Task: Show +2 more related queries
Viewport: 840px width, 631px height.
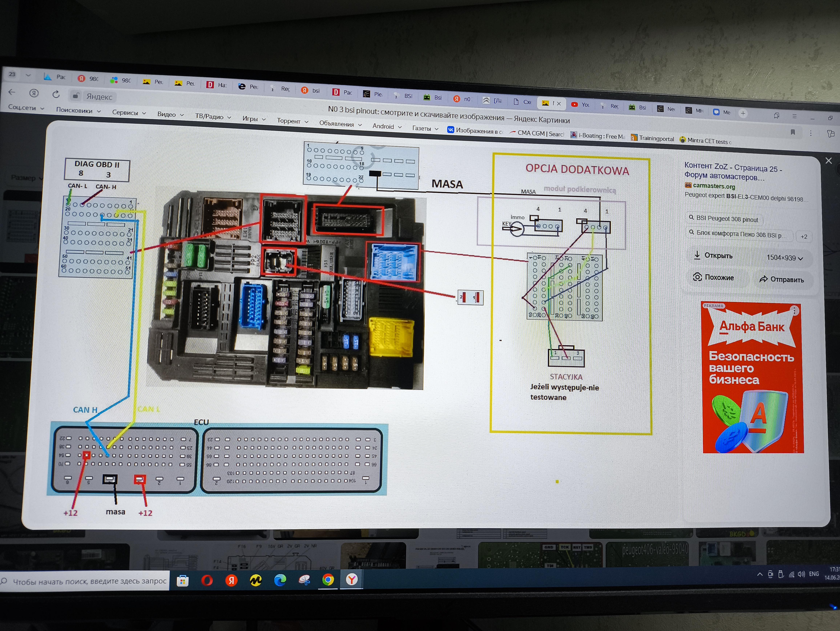Action: (803, 237)
